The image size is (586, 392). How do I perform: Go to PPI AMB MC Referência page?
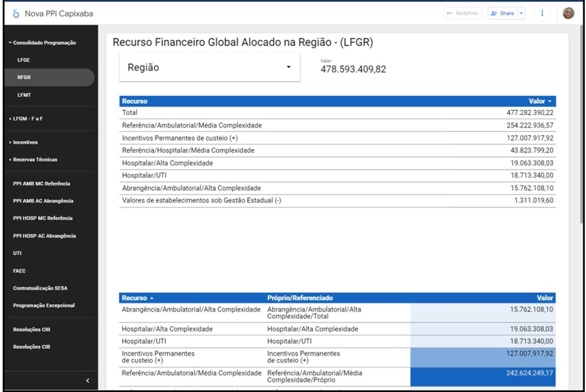click(42, 184)
